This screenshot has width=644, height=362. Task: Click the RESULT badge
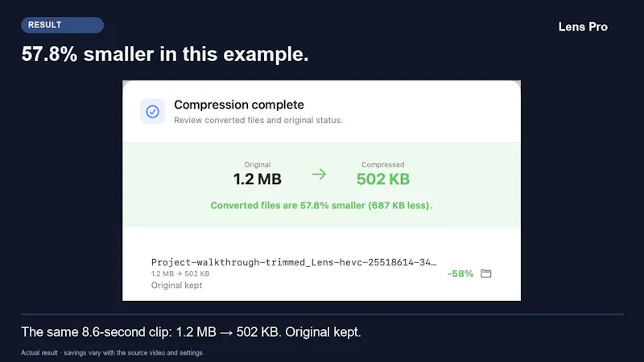click(x=63, y=25)
